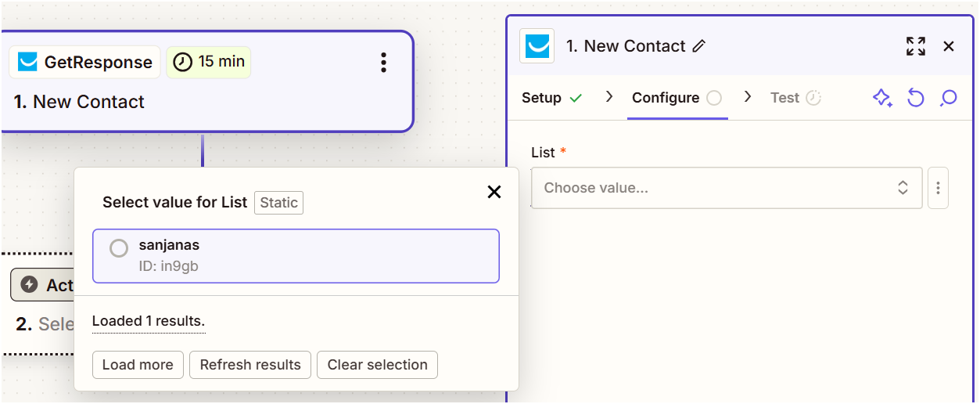
Task: Click the green checkmark next to Setup
Action: [576, 98]
